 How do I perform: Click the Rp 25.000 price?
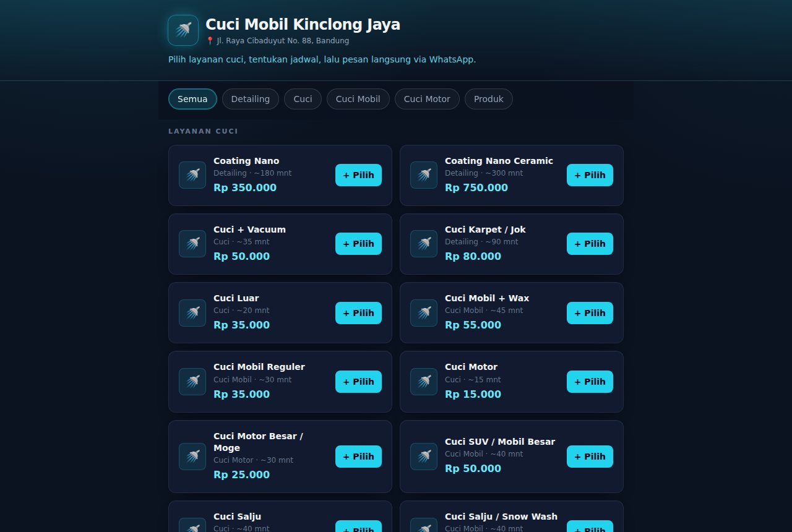click(x=241, y=475)
